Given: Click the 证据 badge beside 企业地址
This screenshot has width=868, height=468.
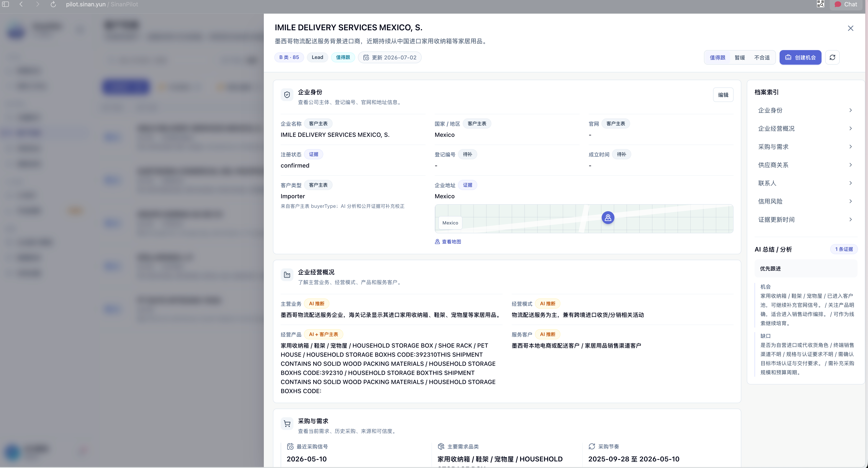Looking at the screenshot, I should click(x=468, y=185).
